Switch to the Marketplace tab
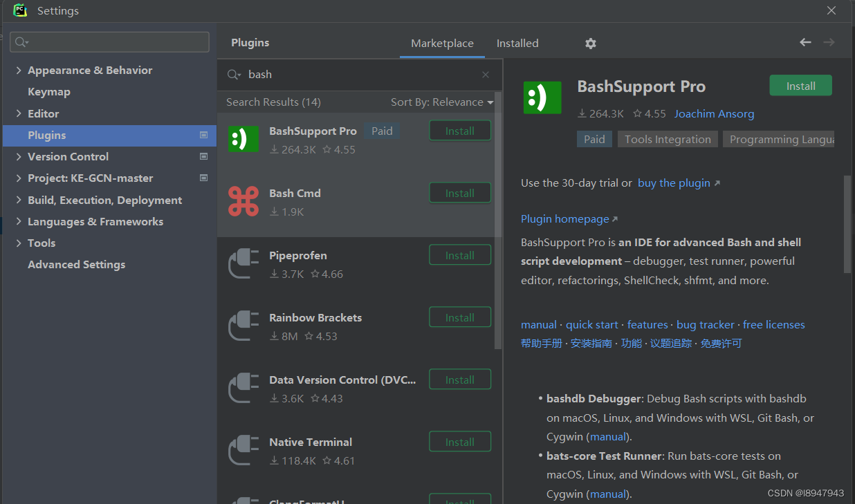Screen dimensions: 855x504 click(x=442, y=43)
